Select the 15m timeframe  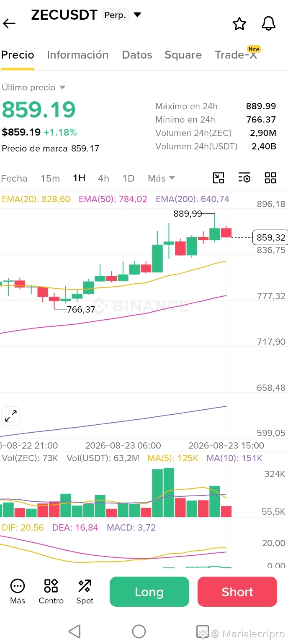[x=50, y=178]
